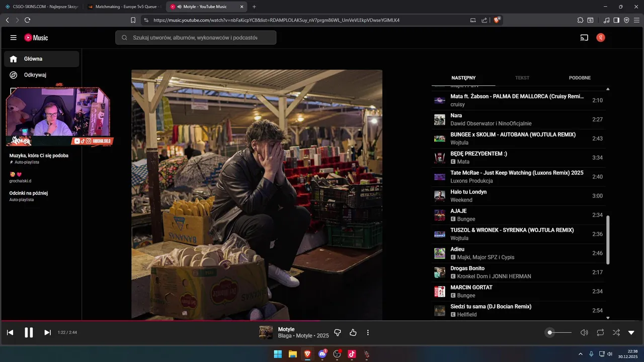Viewport: 644px width, 362px height.
Task: Click the Motyle album art thumbnail in player bar
Action: (x=266, y=332)
